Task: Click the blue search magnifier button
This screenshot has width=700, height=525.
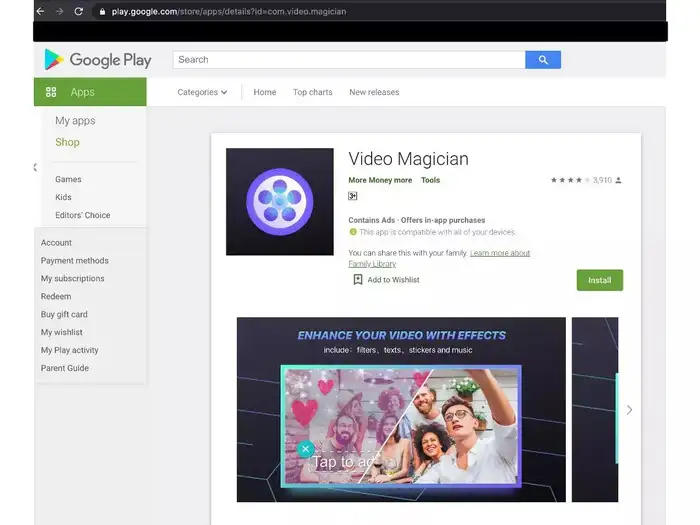Action: point(543,60)
